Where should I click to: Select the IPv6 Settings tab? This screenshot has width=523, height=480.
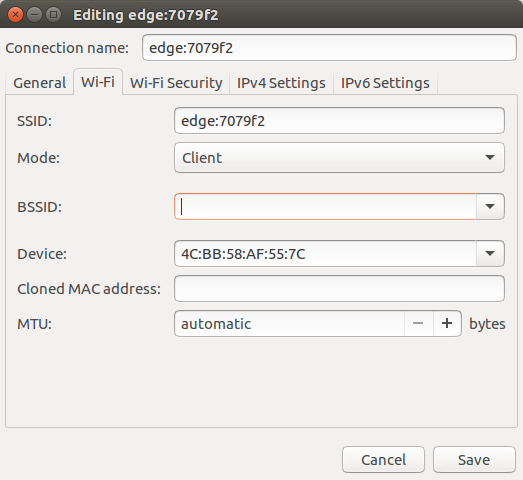[385, 83]
